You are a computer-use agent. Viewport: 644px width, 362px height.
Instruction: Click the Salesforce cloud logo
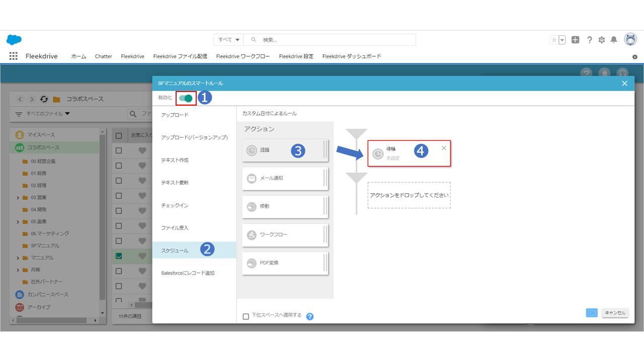point(14,40)
